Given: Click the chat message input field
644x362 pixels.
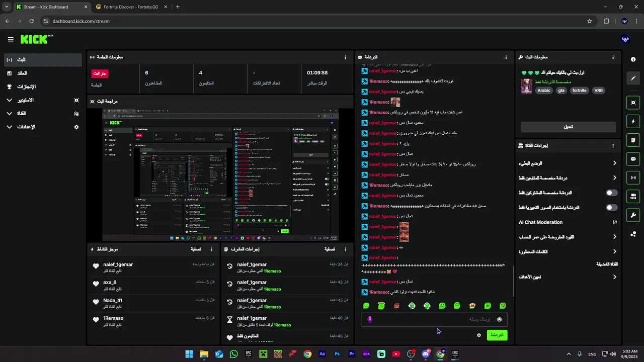Looking at the screenshot, I should (434, 319).
